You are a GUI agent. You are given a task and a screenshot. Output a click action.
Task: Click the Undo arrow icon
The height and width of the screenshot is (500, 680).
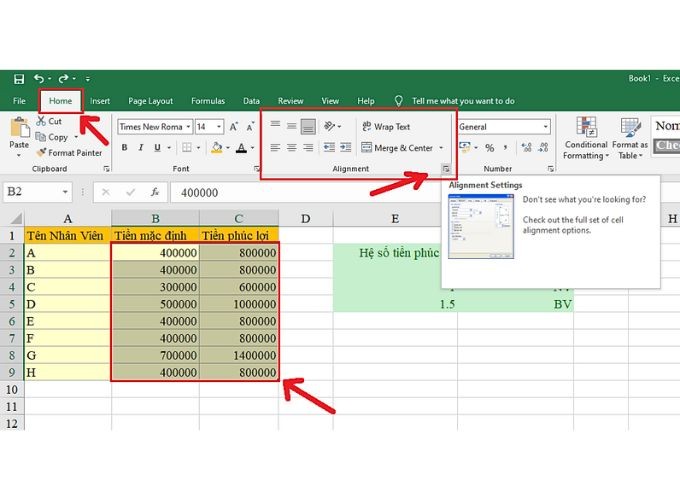39,78
